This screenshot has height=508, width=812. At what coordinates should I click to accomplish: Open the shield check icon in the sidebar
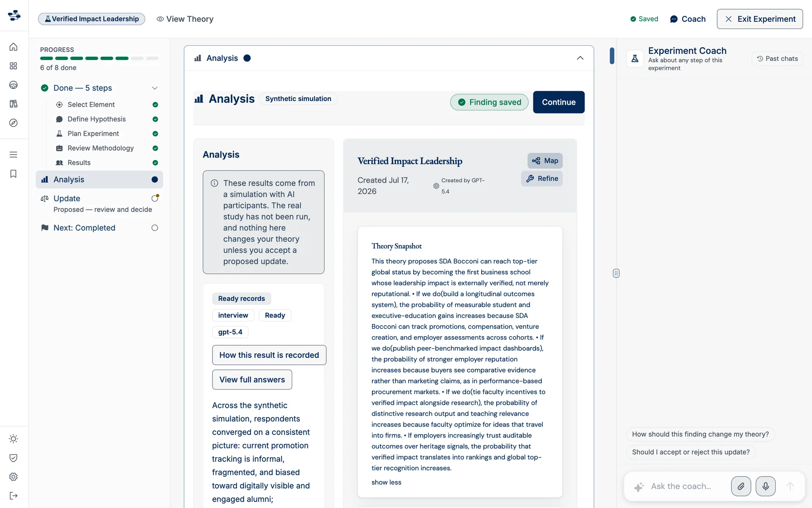14,458
